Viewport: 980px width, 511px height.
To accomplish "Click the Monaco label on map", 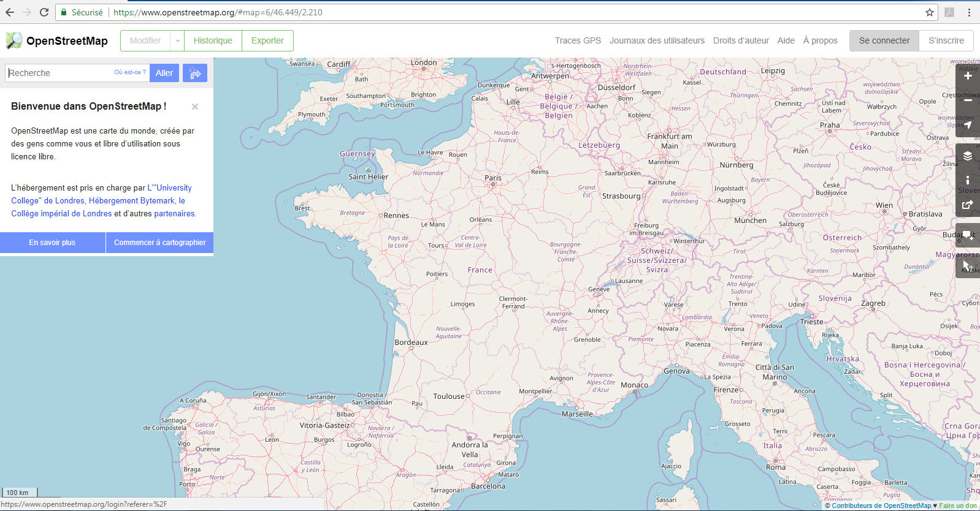I will 634,385.
